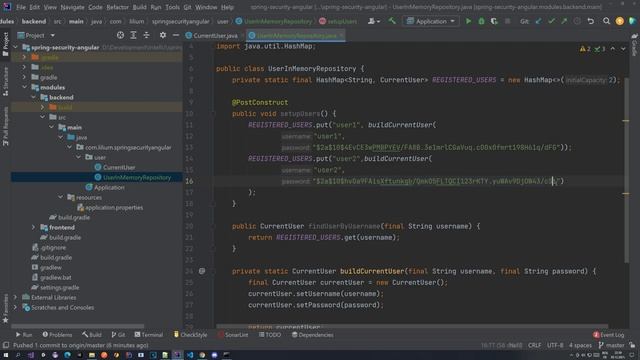Open the Navigate menu
The width and height of the screenshot is (640, 360).
(x=72, y=7)
